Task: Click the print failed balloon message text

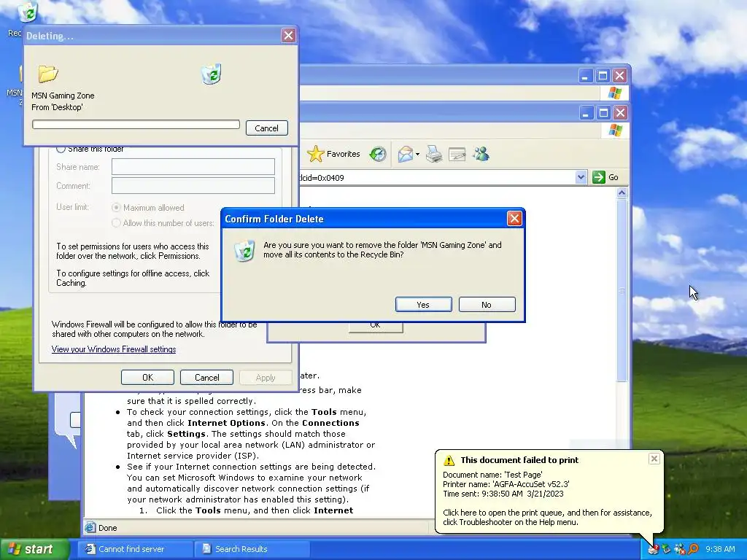Action: [x=547, y=517]
